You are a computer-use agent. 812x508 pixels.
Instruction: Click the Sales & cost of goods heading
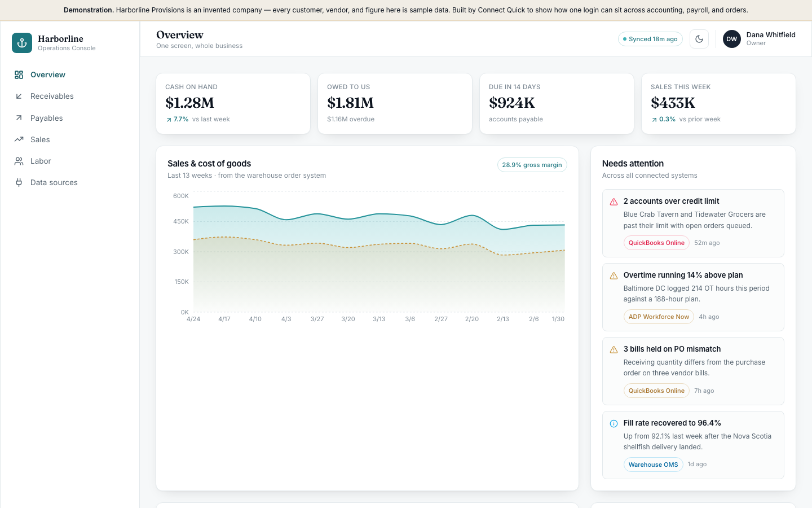click(x=209, y=164)
